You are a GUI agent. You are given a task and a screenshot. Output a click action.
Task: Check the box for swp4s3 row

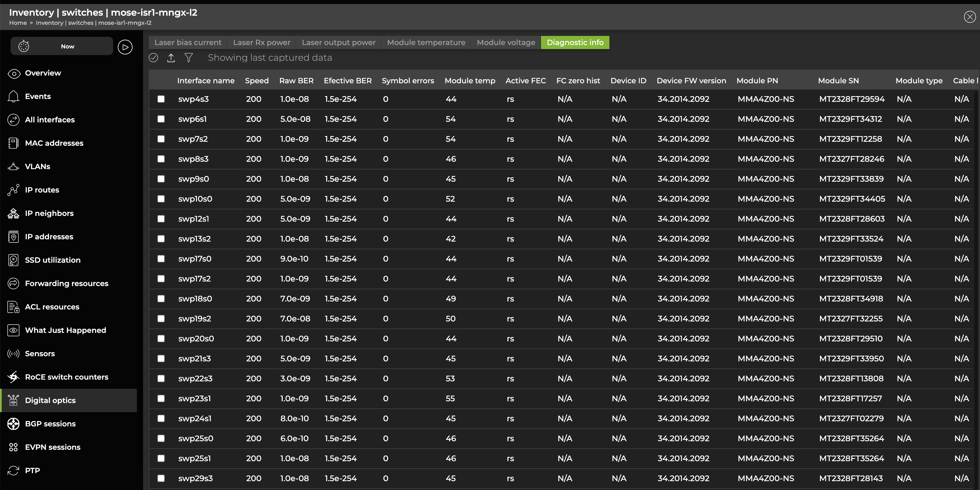(161, 99)
